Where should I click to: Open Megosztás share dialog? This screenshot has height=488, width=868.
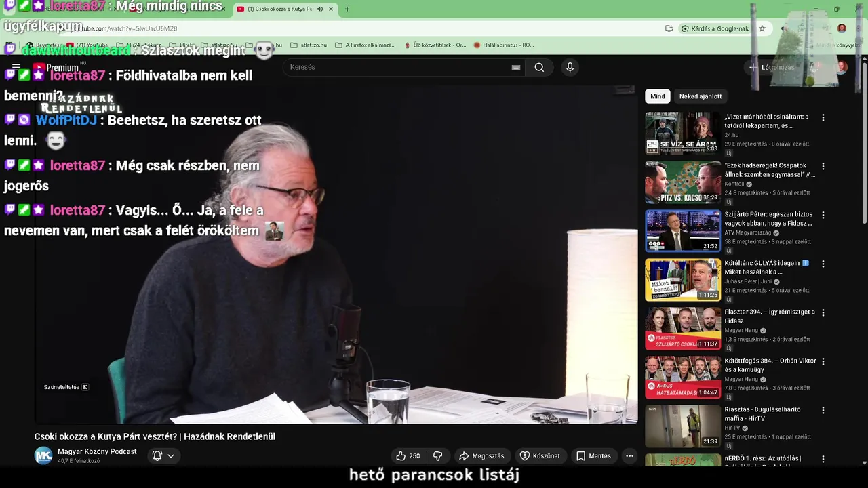pyautogui.click(x=481, y=456)
